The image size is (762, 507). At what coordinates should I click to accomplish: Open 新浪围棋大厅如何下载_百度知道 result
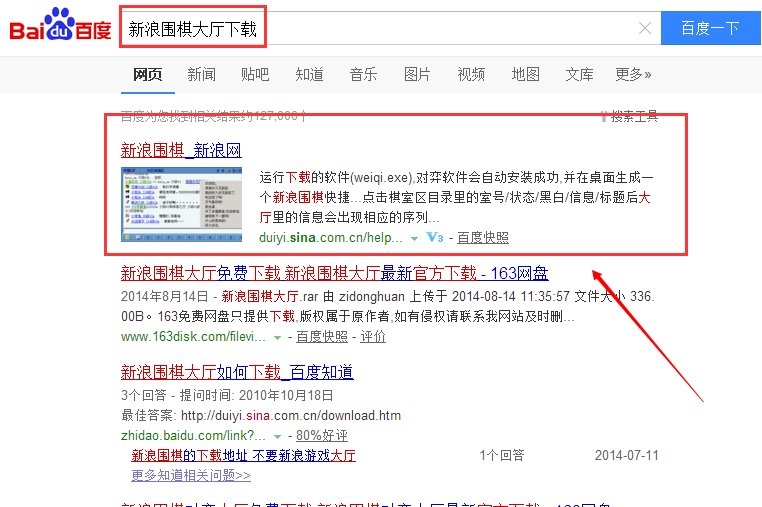point(236,373)
